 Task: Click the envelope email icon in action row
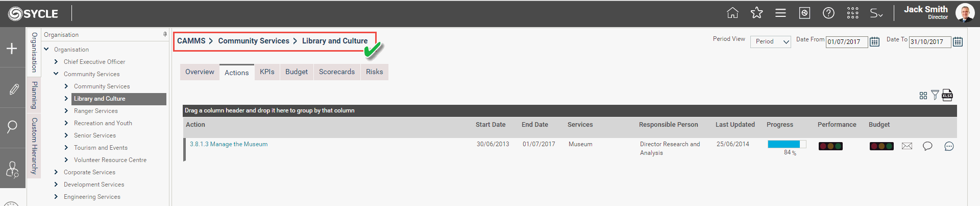[906, 146]
